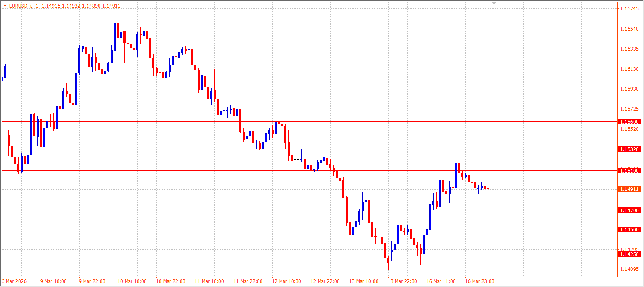Click the time axis label 9 Mar 10:00
Image resolution: width=644 pixels, height=287 pixels.
pyautogui.click(x=53, y=281)
